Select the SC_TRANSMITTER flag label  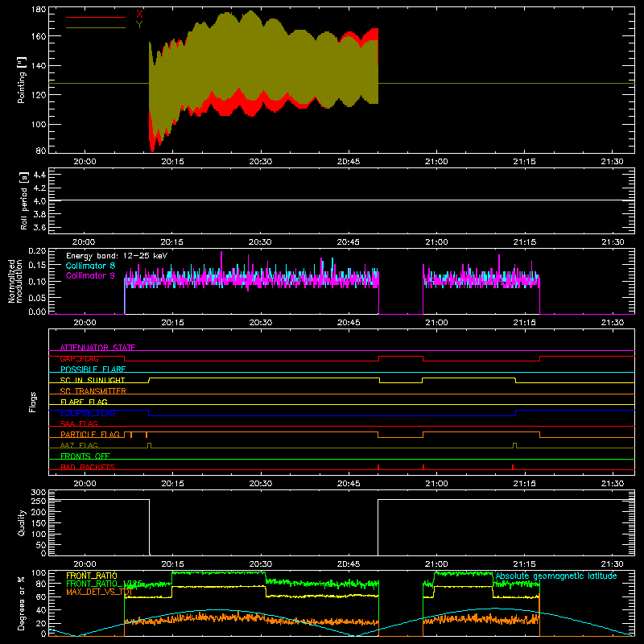93,391
